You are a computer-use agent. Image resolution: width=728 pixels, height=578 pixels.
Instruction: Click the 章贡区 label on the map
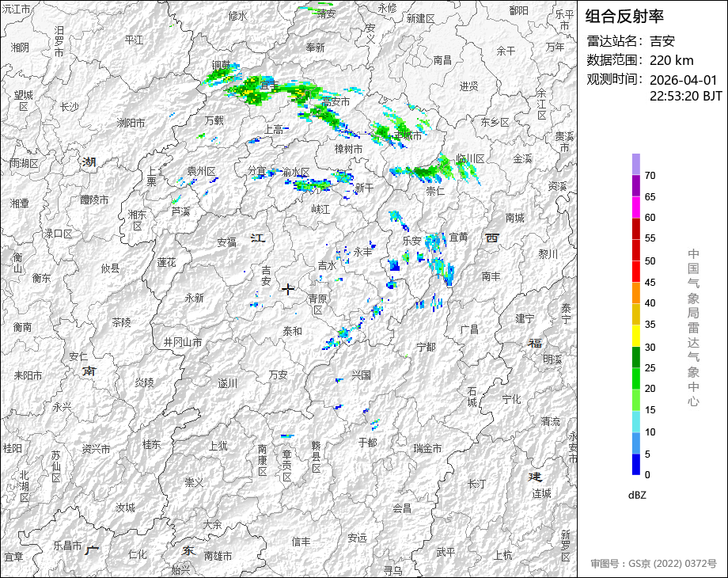287,464
